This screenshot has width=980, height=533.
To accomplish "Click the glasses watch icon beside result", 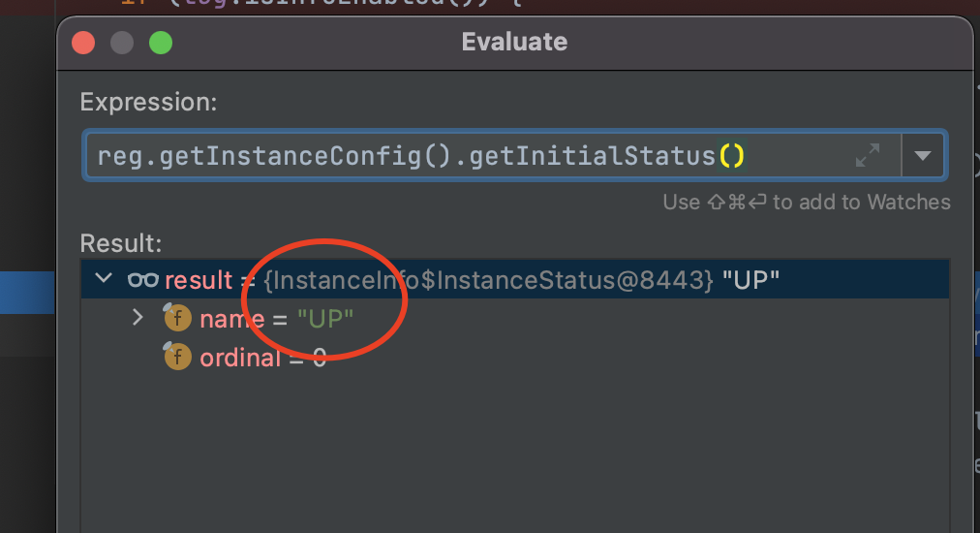I will 142,280.
